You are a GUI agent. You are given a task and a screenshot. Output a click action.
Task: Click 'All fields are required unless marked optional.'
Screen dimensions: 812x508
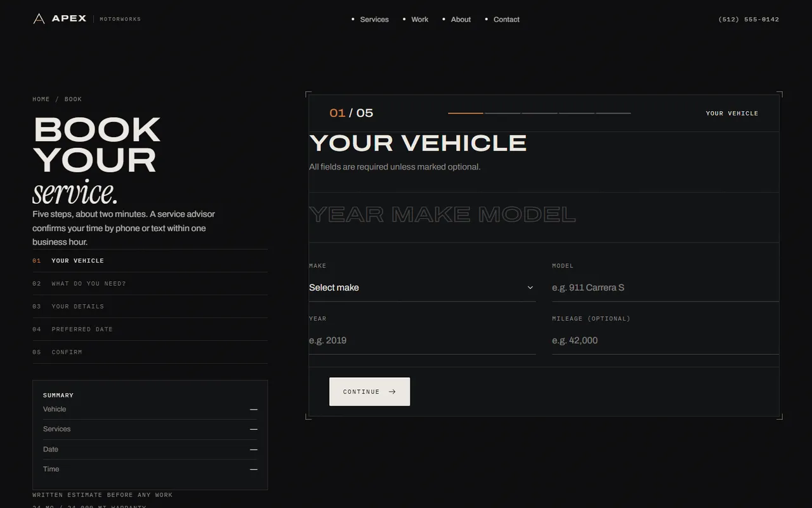click(x=395, y=167)
